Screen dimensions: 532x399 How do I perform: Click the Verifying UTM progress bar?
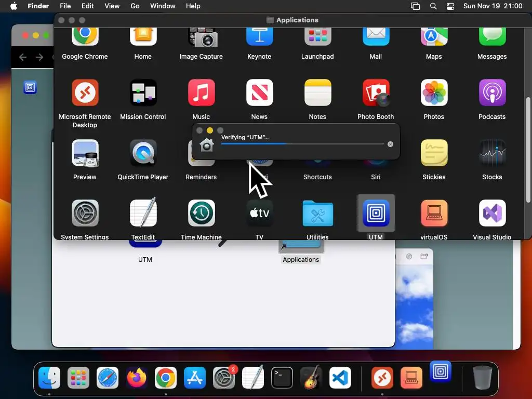click(302, 144)
